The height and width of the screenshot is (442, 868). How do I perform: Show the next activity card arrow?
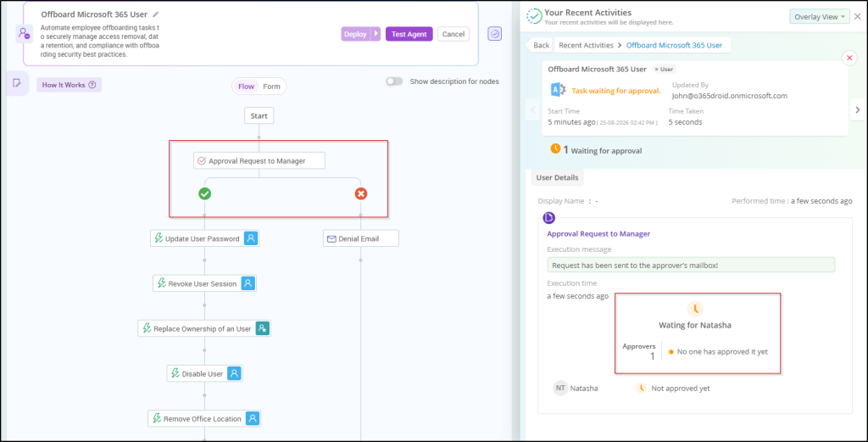858,109
